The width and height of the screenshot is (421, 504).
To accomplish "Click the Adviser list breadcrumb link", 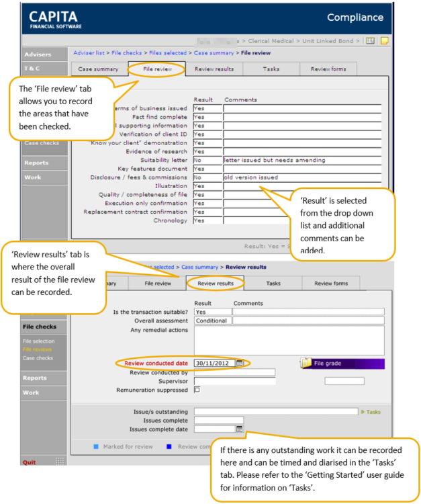I will point(89,52).
